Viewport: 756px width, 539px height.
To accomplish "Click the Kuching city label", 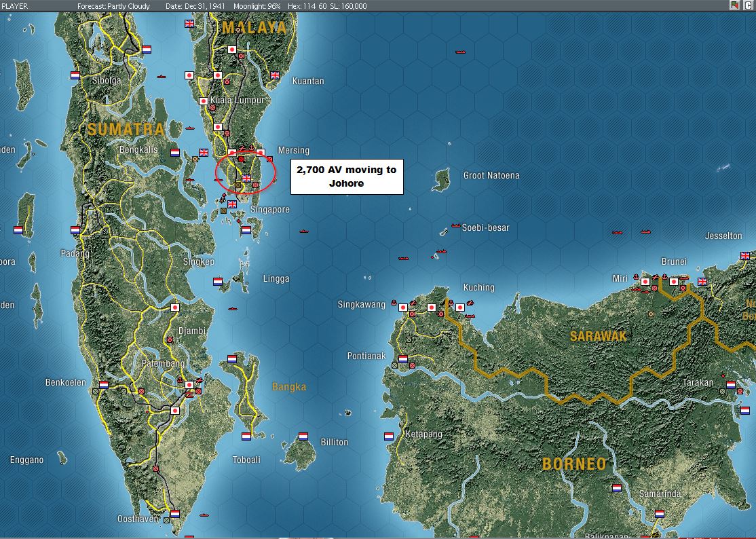I will [x=478, y=287].
